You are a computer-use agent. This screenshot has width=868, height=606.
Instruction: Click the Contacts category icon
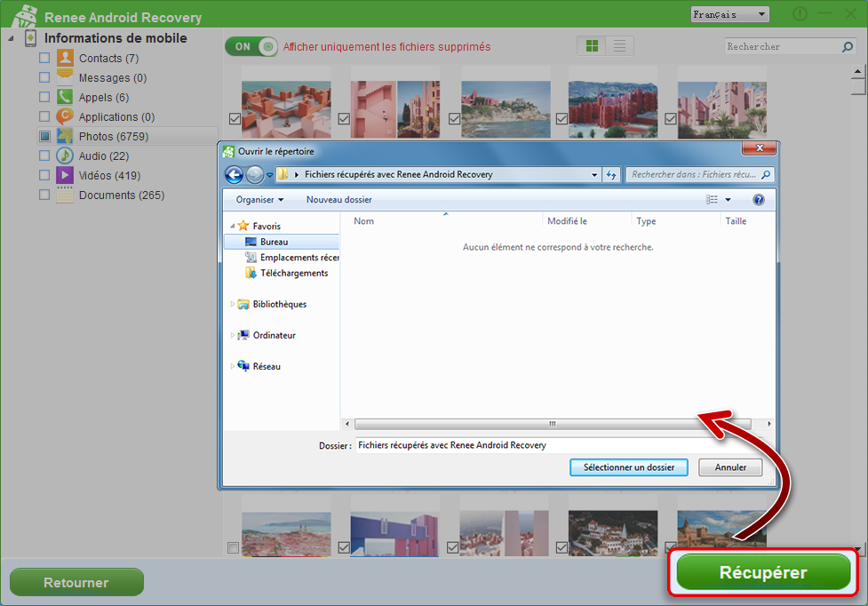click(65, 59)
